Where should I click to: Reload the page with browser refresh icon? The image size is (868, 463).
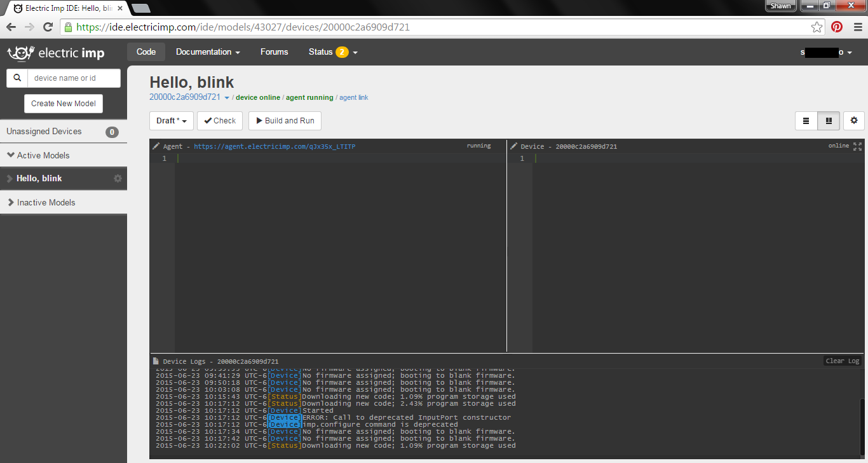[x=48, y=27]
